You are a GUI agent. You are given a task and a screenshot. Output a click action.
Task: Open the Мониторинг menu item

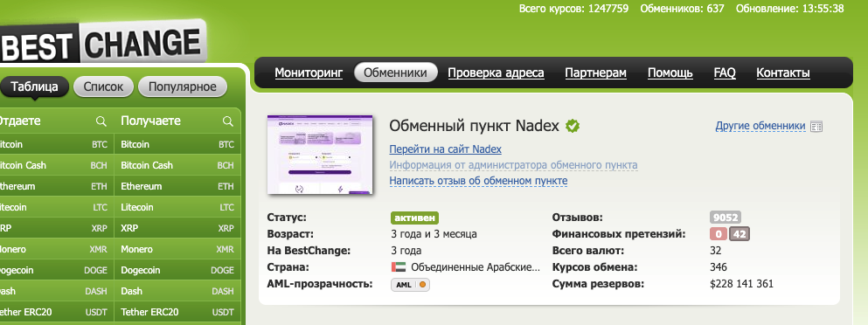(309, 73)
